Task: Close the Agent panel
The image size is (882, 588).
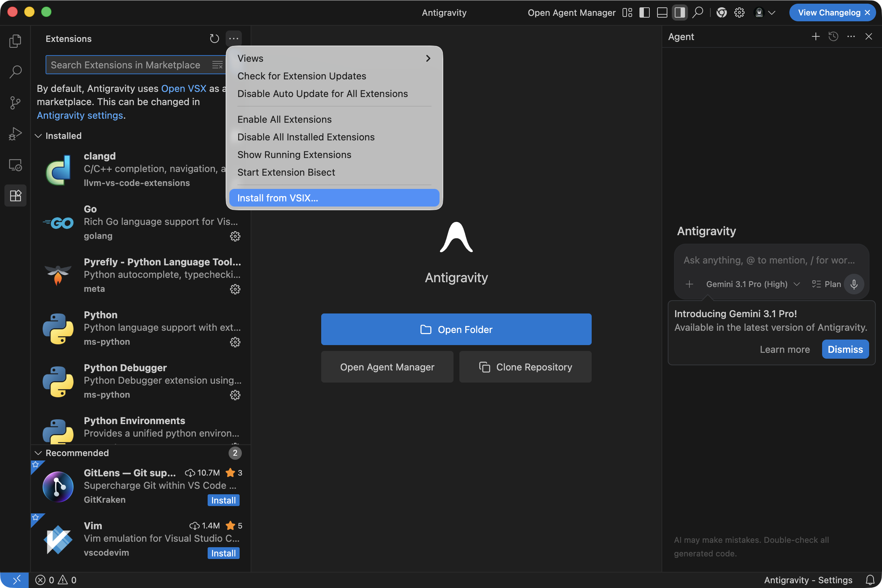Action: (x=868, y=36)
